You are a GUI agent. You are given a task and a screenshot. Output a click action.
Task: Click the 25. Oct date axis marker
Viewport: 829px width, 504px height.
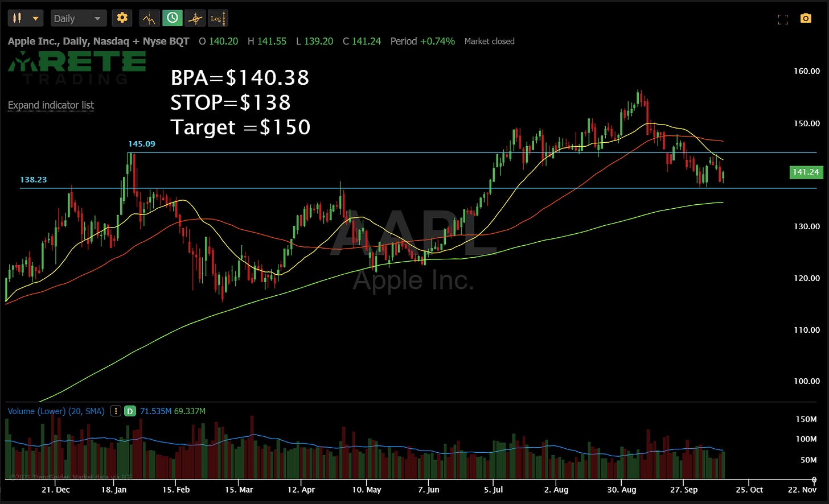click(x=749, y=490)
